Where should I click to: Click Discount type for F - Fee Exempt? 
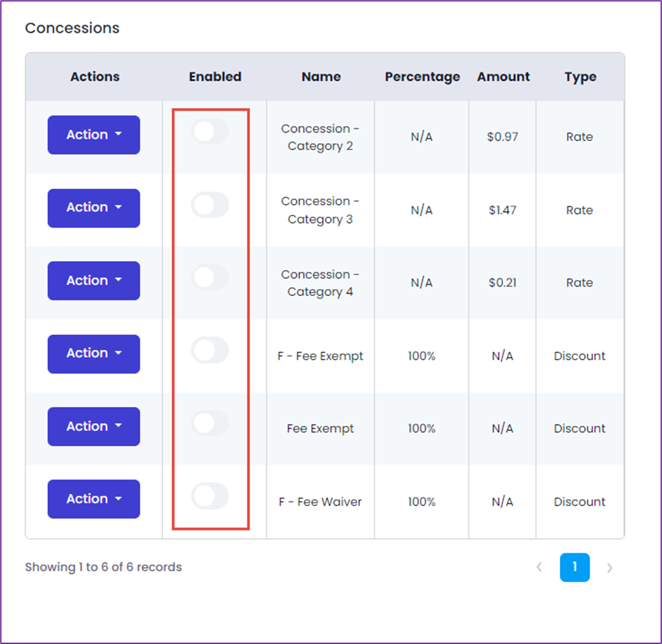[580, 356]
